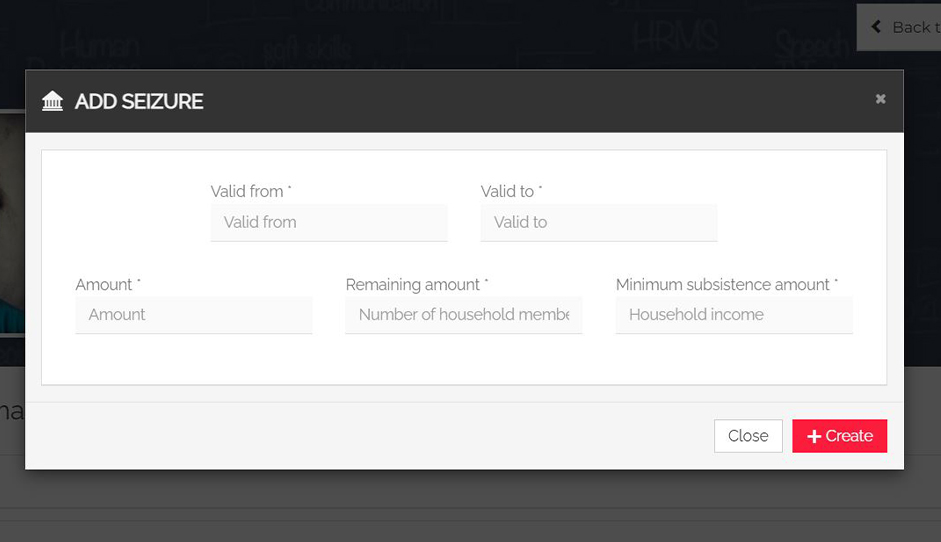Focus the Valid from input field
The height and width of the screenshot is (542, 941).
click(x=329, y=222)
